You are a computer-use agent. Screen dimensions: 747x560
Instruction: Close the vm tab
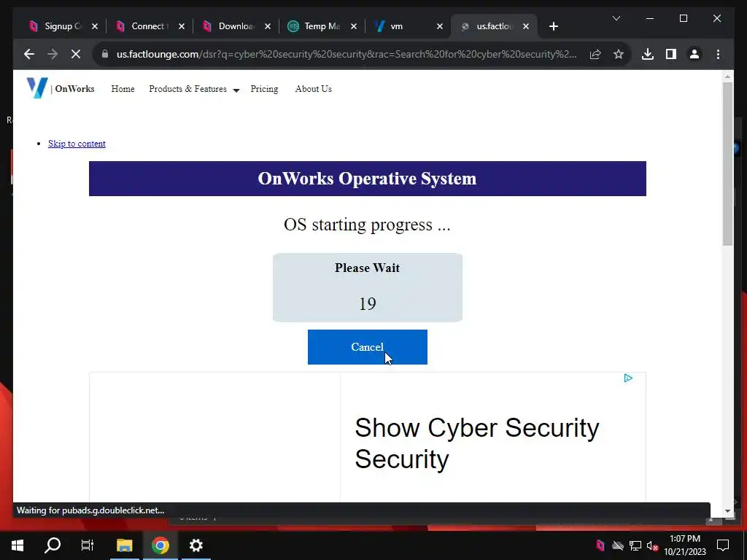click(440, 27)
